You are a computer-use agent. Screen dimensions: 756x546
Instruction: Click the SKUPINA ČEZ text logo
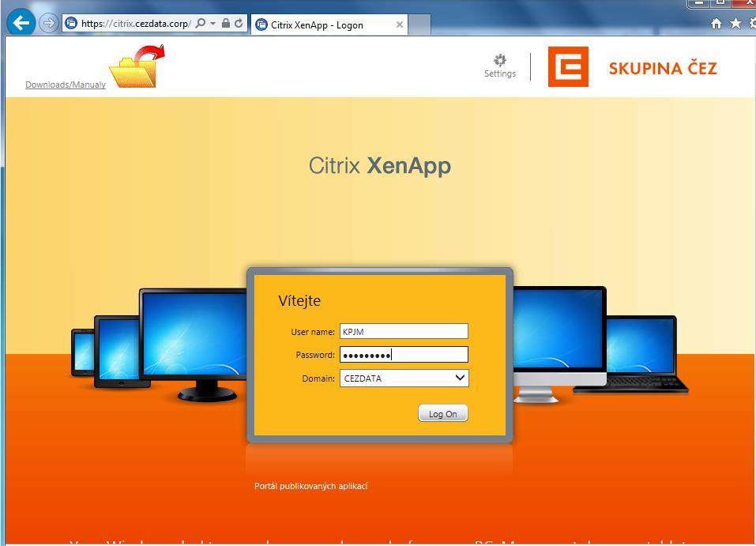[x=663, y=68]
